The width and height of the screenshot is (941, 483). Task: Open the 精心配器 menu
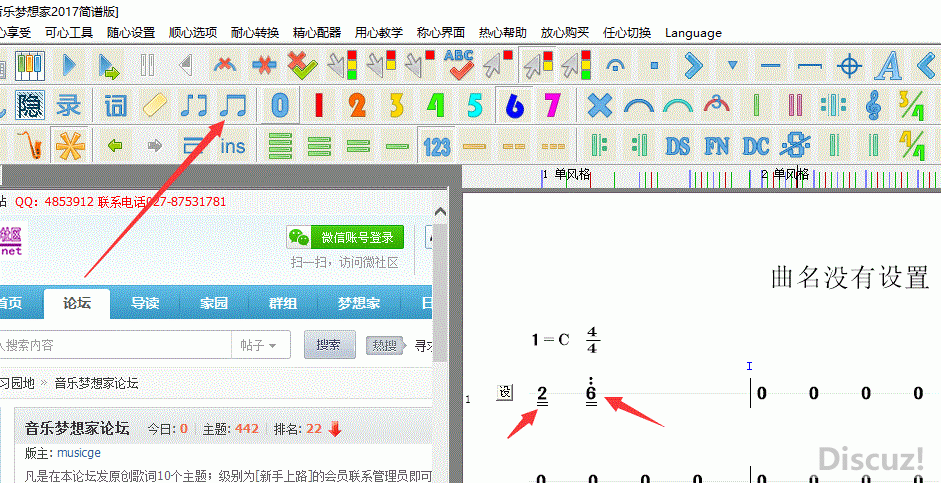[317, 33]
